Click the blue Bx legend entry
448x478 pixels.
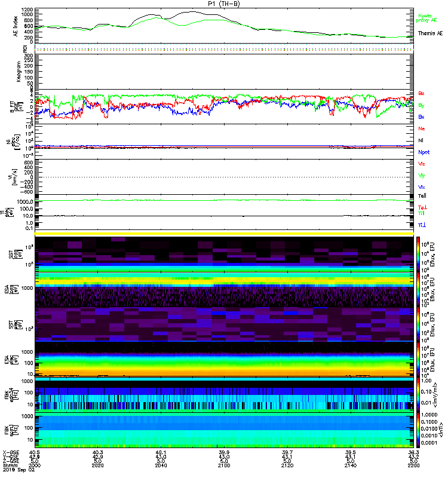(x=421, y=117)
